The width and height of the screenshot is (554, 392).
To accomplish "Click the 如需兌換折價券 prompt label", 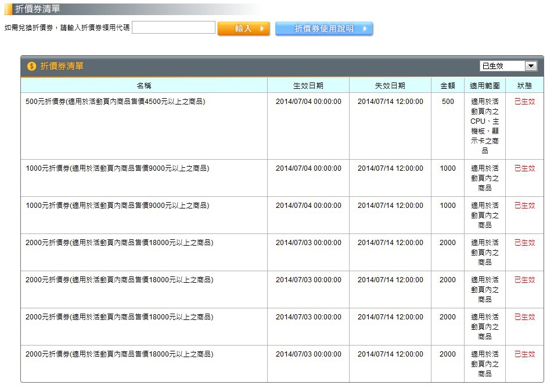I will coord(67,28).
